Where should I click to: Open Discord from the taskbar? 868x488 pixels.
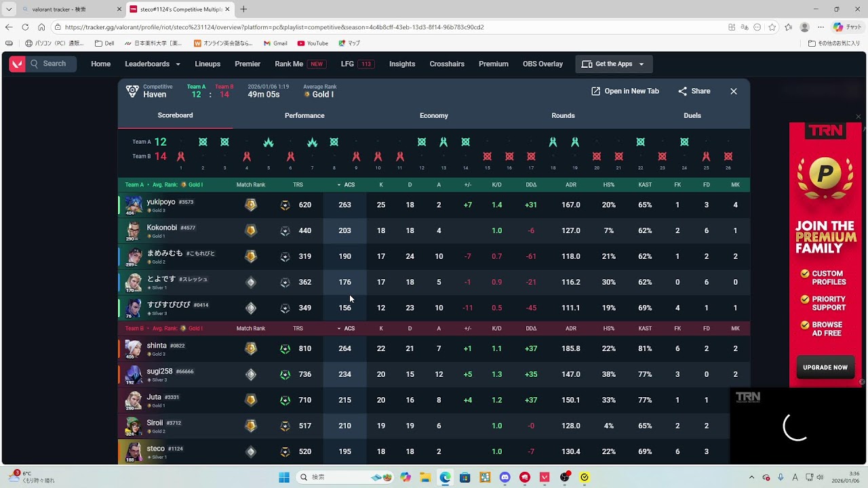(x=505, y=477)
